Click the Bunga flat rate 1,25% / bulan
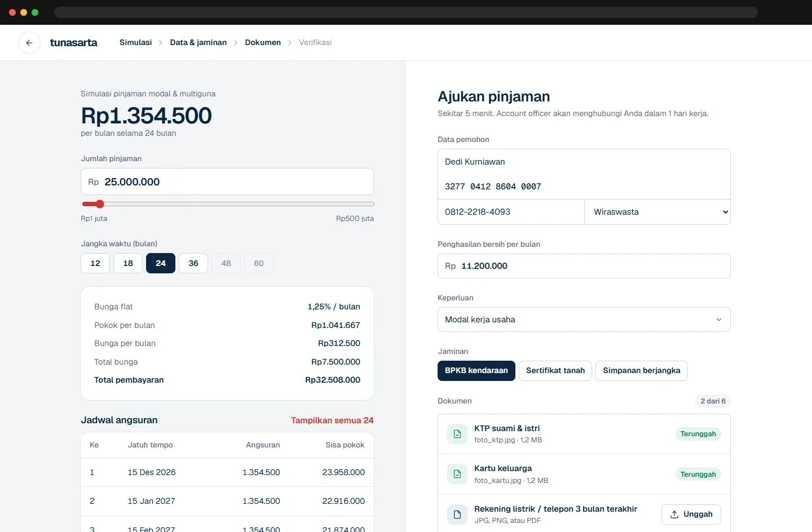 tap(334, 307)
